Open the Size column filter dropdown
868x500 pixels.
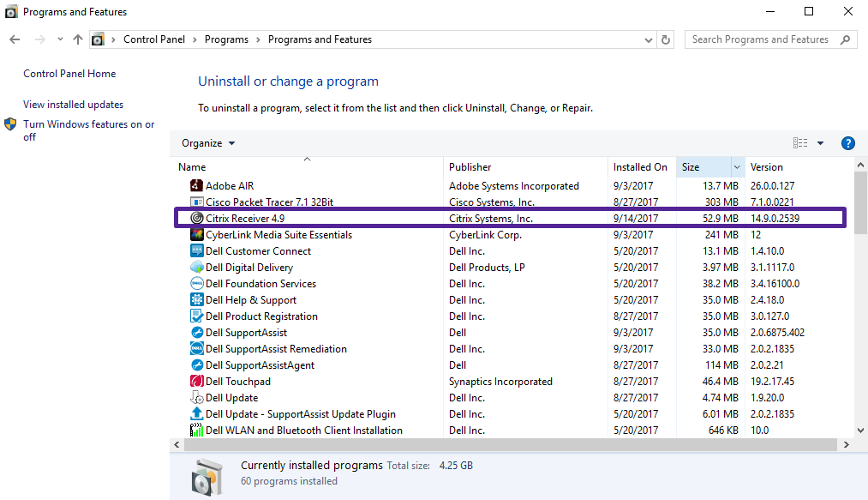coord(737,167)
